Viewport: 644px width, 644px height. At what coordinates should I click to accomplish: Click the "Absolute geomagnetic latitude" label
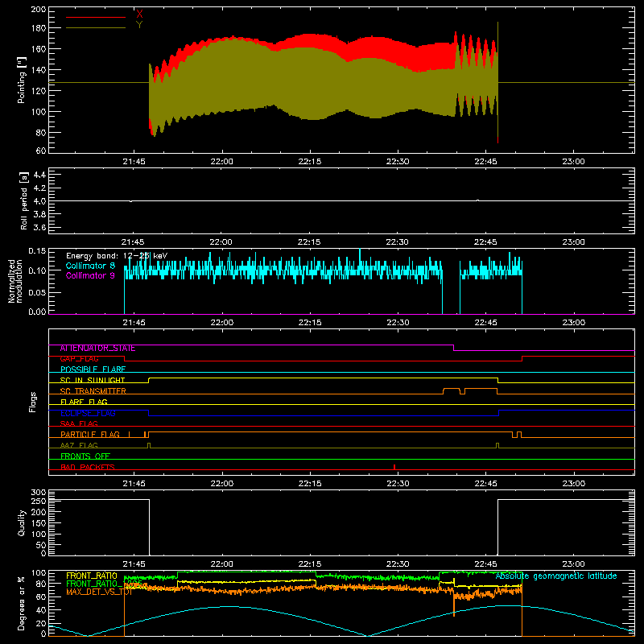point(556,576)
